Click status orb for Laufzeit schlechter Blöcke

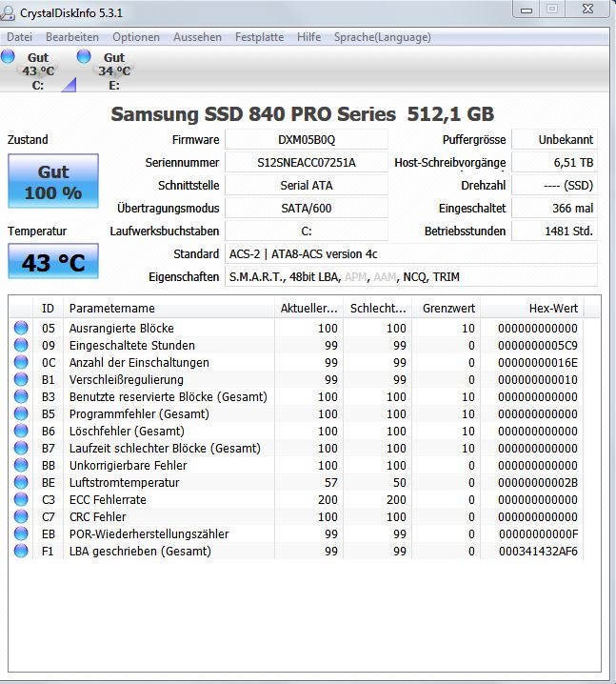(x=21, y=448)
